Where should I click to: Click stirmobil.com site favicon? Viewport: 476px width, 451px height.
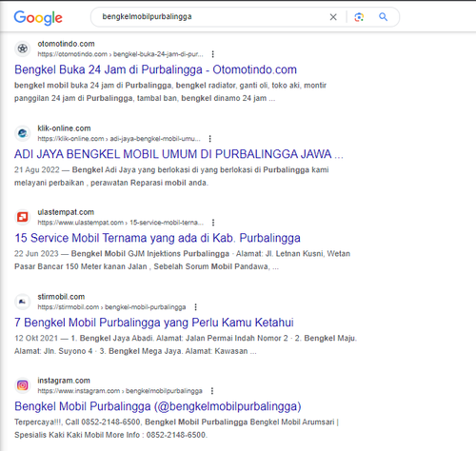coord(23,302)
